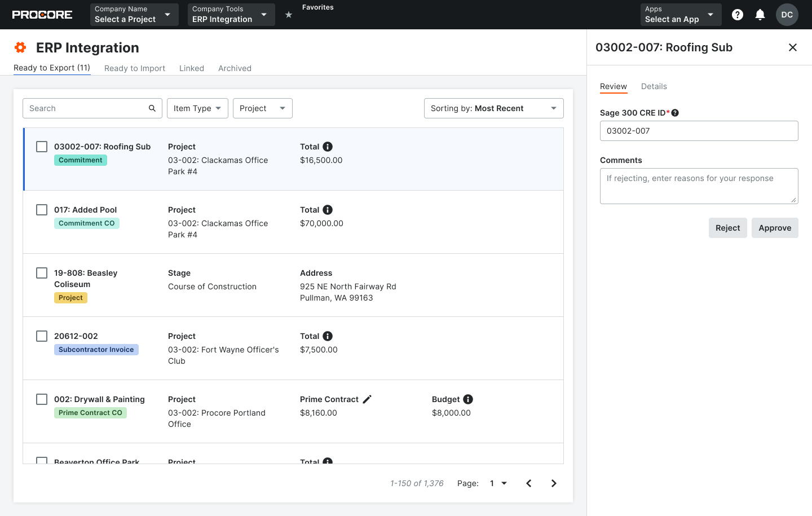
Task: Click info icon next to Total $7,500.00
Action: pyautogui.click(x=328, y=336)
